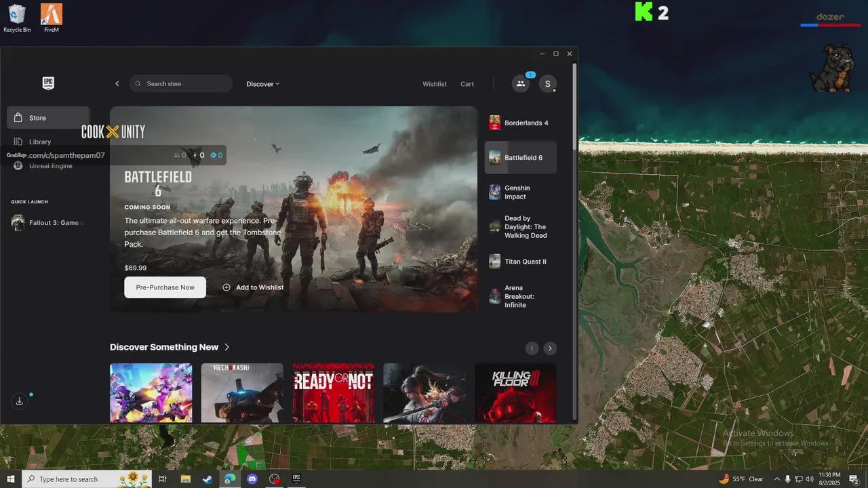Click the back arrow beside the search

pos(117,84)
